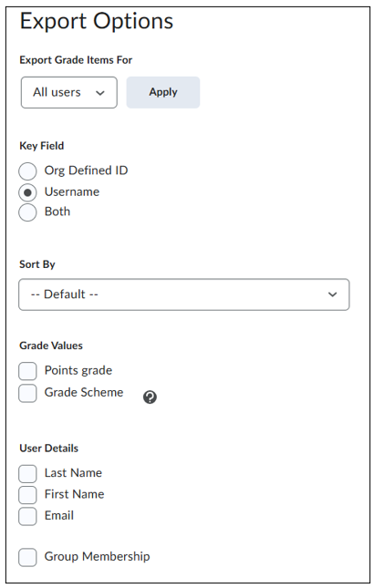Check the Last Name box

point(27,474)
